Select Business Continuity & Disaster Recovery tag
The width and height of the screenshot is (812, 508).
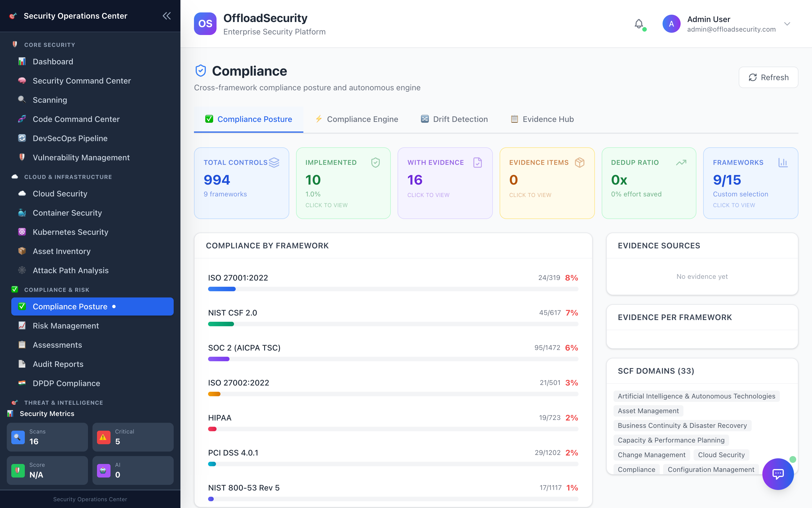click(x=682, y=425)
